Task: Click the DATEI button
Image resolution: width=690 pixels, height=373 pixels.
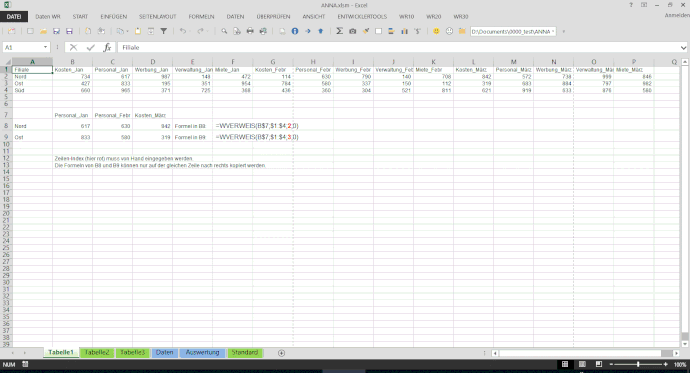Action: coord(14,17)
